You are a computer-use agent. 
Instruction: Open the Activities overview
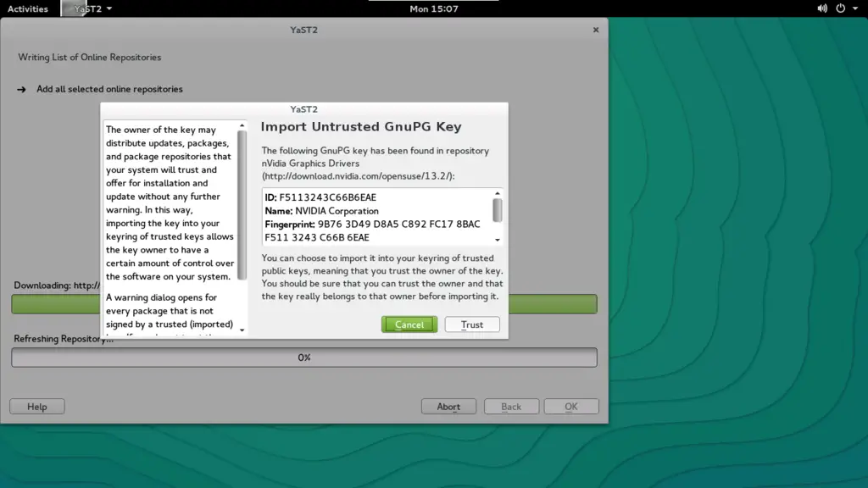28,8
